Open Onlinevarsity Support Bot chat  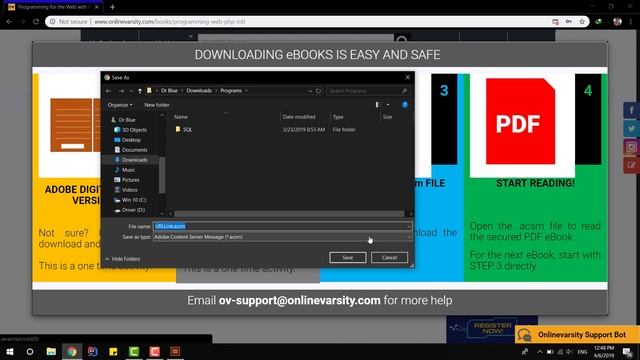(x=577, y=335)
